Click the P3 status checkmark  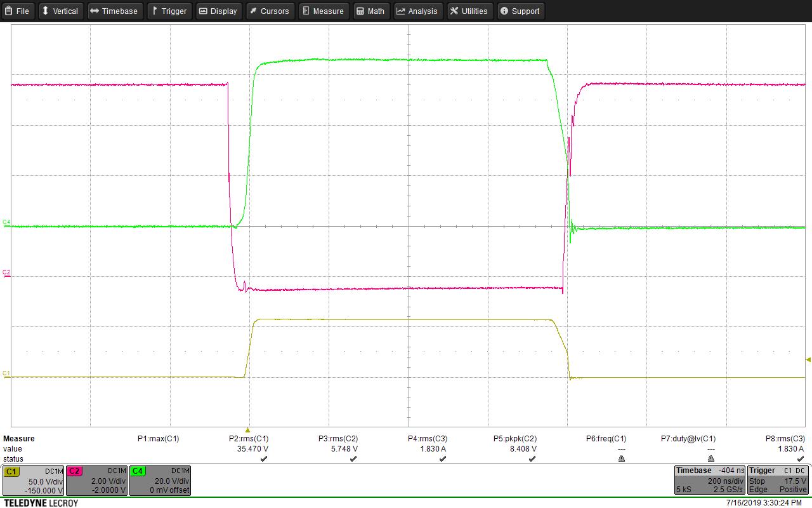(x=353, y=458)
